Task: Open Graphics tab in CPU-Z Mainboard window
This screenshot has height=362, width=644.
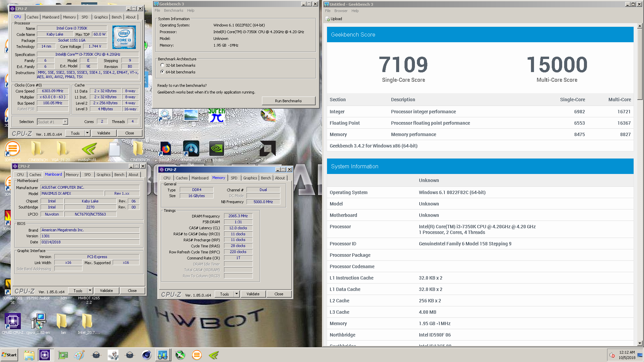Action: tap(103, 175)
